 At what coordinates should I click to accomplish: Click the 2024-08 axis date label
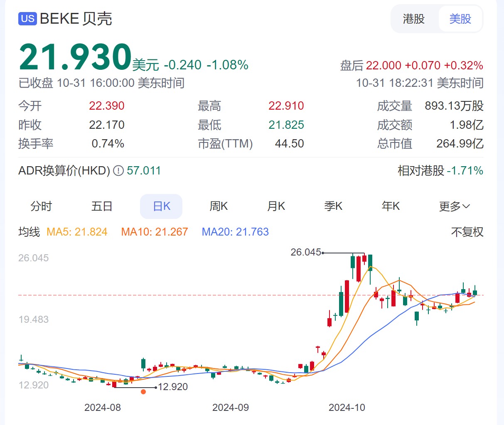coord(103,408)
